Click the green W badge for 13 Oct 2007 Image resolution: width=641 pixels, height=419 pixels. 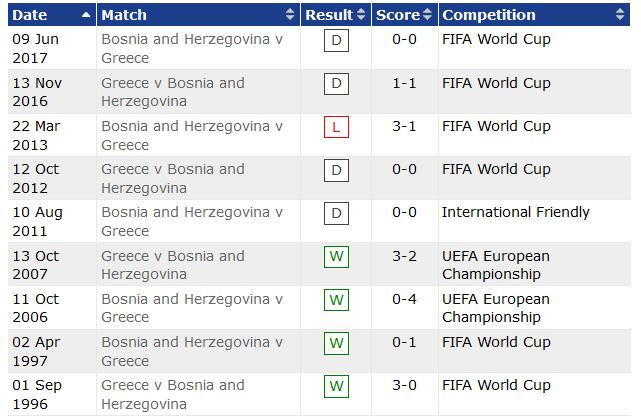coord(336,257)
